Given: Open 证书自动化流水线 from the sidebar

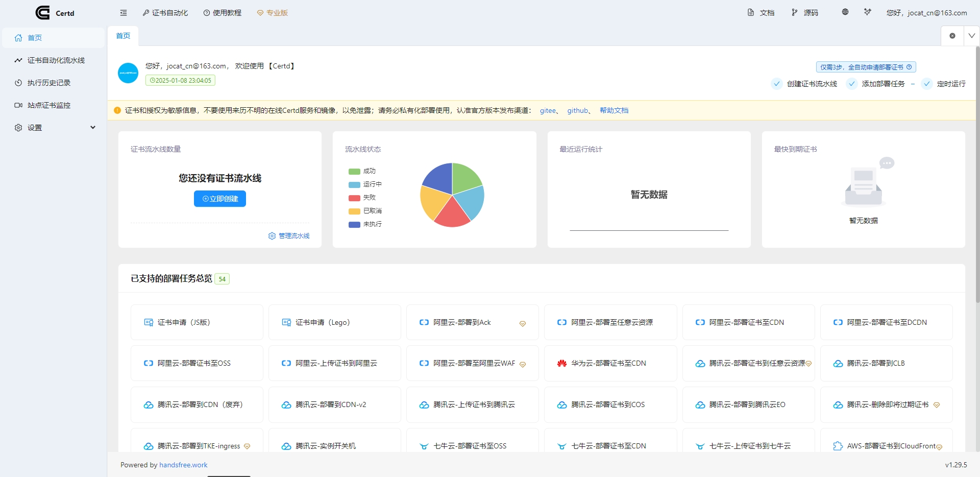Looking at the screenshot, I should [53, 60].
